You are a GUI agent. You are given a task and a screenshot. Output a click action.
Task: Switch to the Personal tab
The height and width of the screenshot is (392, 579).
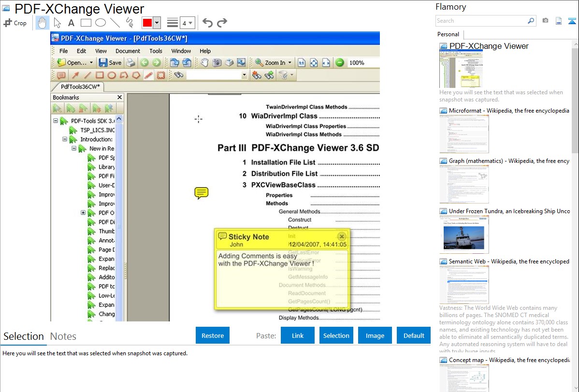[x=448, y=34]
